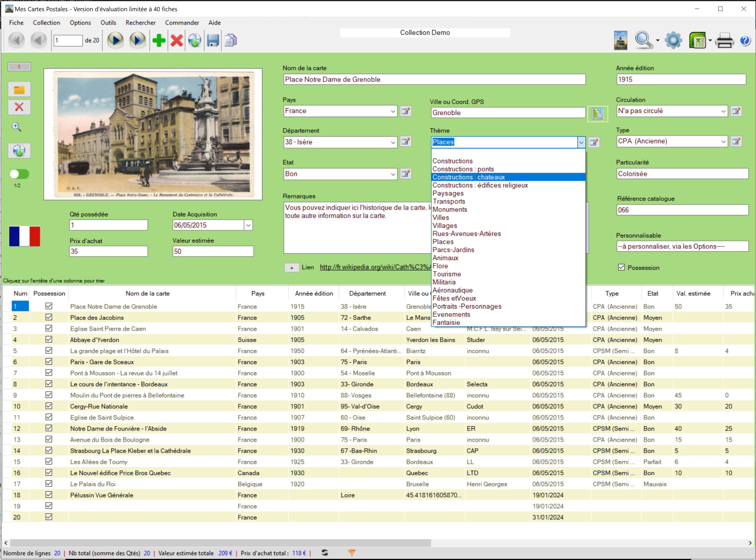
Task: Select 'Paysages' from the Thème list
Action: click(x=448, y=193)
